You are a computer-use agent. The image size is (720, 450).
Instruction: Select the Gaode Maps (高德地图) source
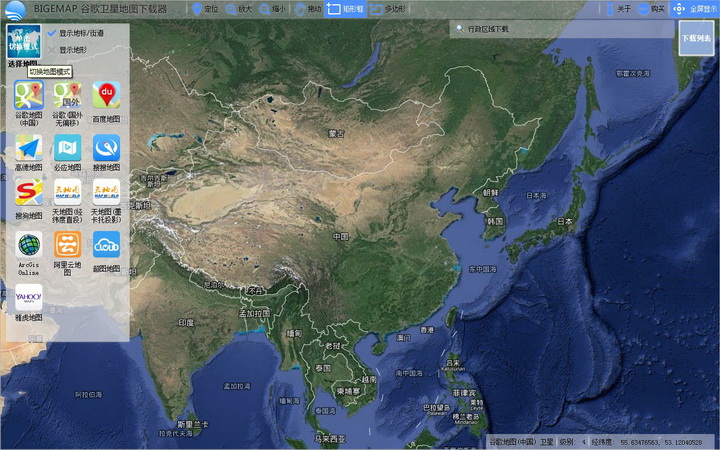pos(28,147)
